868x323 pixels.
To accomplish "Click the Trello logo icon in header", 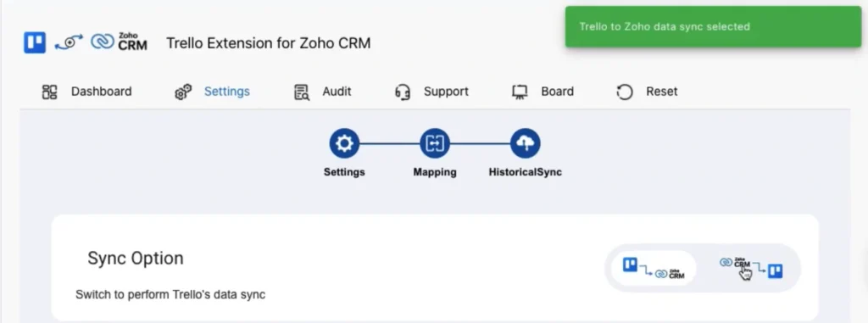I will pyautogui.click(x=35, y=42).
